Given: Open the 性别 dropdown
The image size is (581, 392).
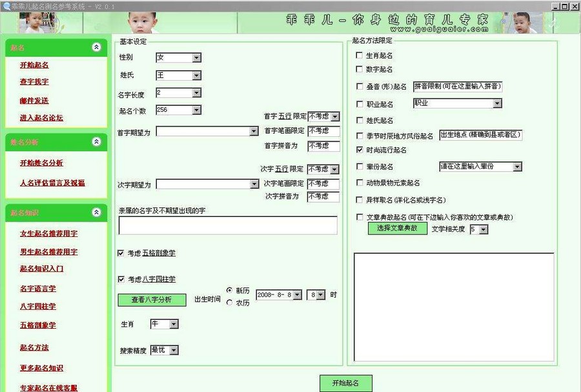Looking at the screenshot, I should pos(196,57).
